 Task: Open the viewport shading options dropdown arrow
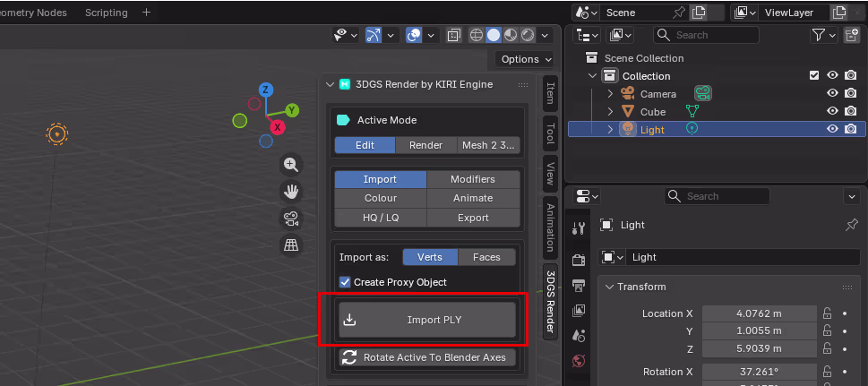click(x=545, y=36)
